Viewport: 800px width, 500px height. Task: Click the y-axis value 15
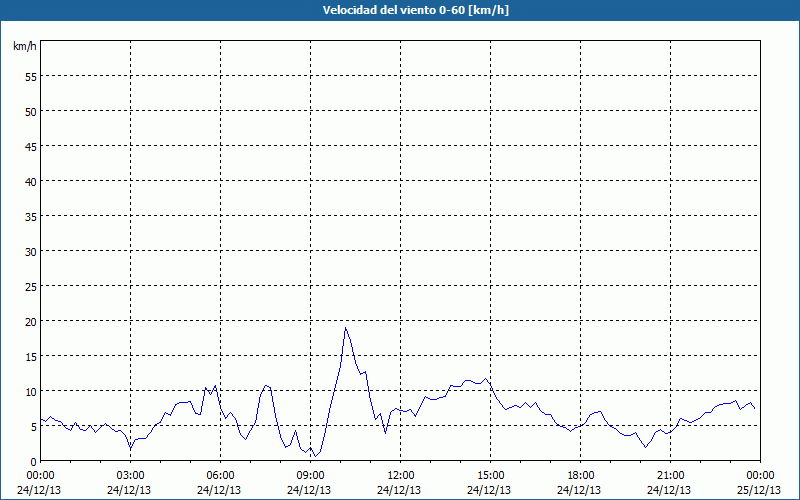click(x=31, y=356)
